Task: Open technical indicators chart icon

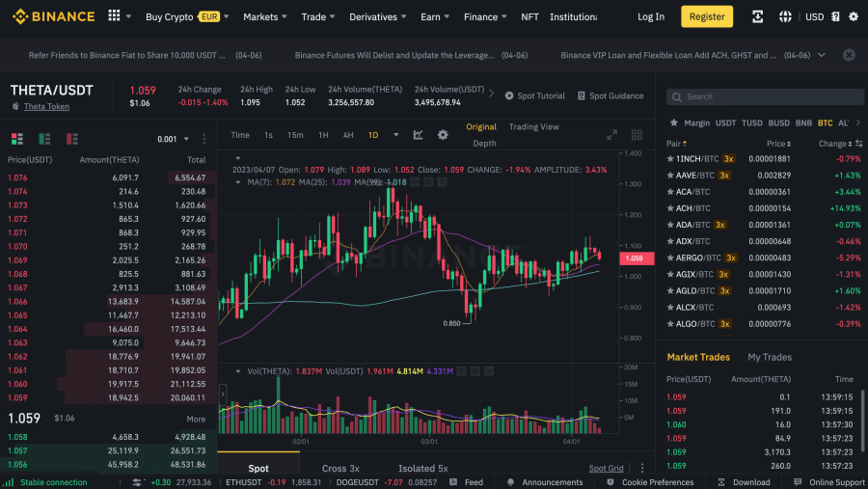Action: [418, 135]
